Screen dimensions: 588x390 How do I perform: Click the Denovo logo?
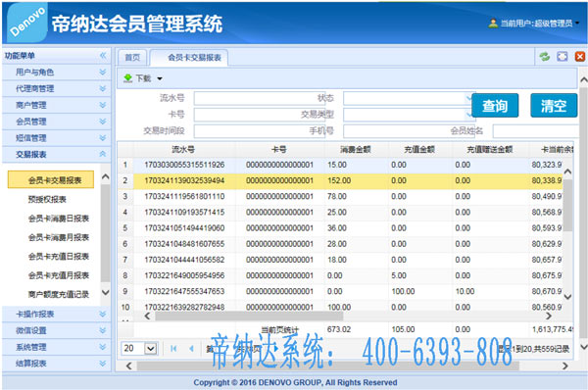click(27, 23)
